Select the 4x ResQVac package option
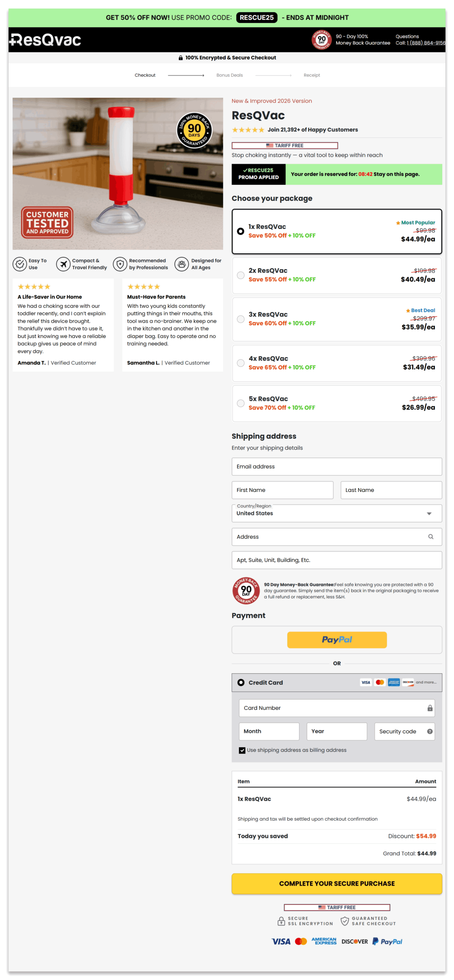Screen dimensions: 454x980 click(337, 363)
